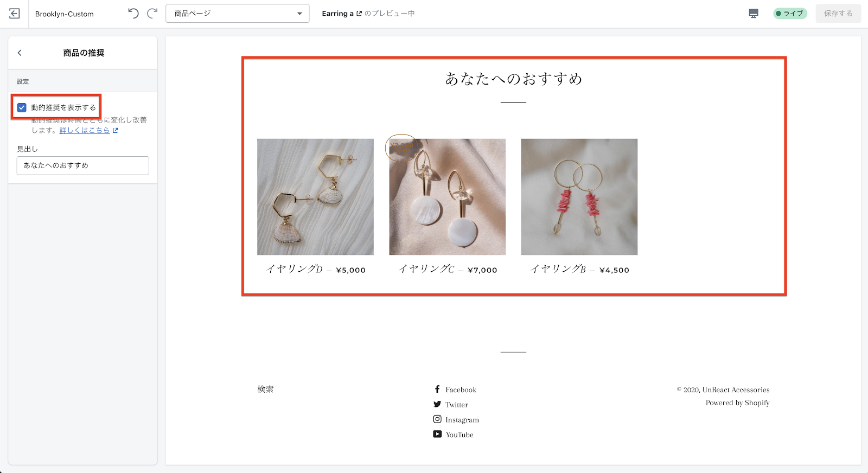Click the exit editor icon
868x473 pixels.
[15, 14]
